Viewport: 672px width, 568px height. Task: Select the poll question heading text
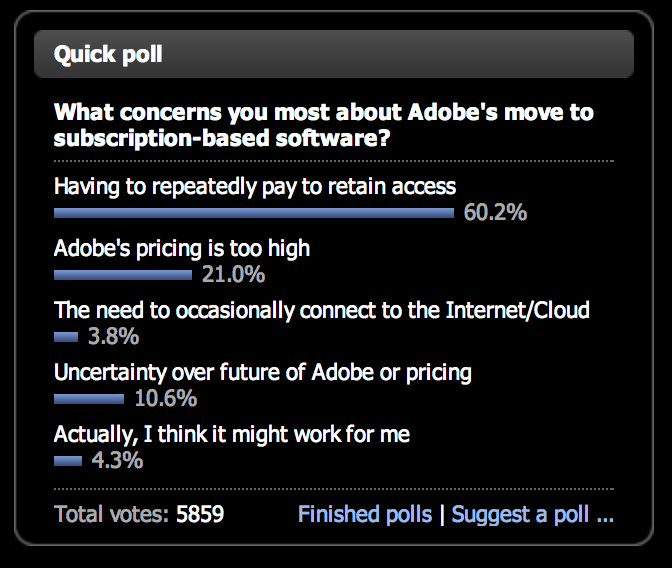click(x=324, y=125)
